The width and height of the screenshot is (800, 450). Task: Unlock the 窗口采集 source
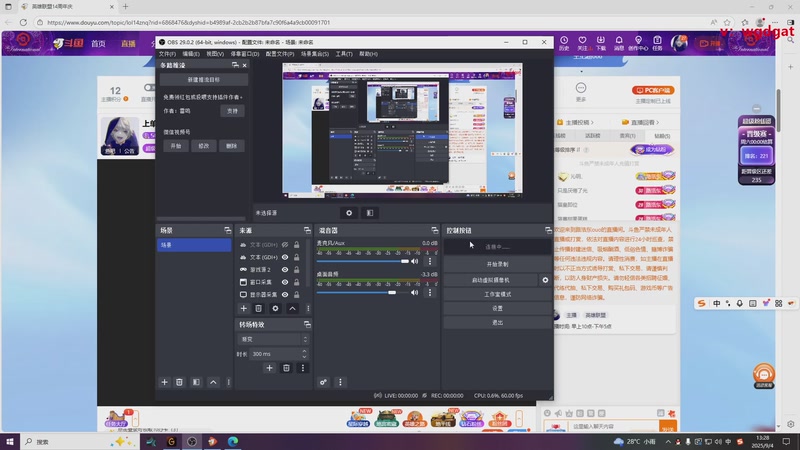coord(296,282)
